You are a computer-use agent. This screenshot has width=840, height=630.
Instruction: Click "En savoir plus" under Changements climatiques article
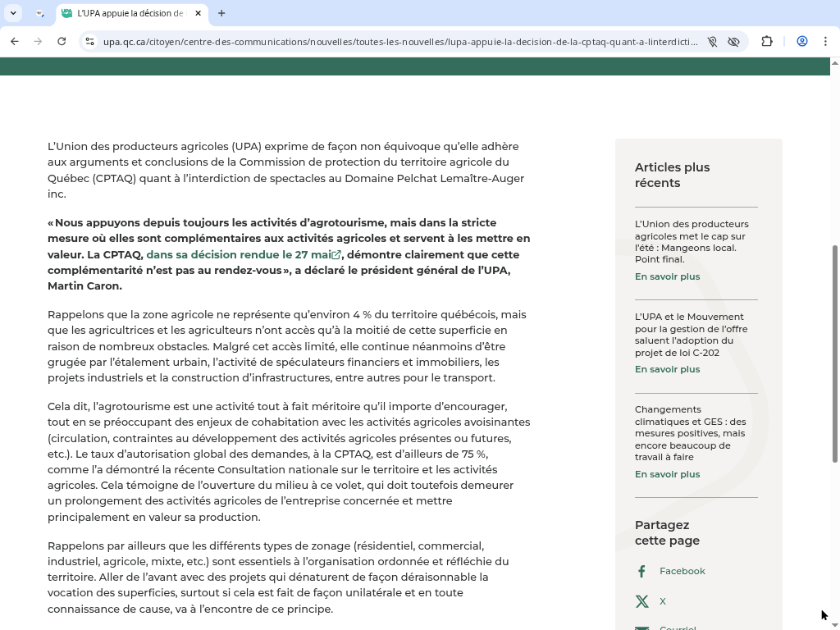[x=667, y=474]
